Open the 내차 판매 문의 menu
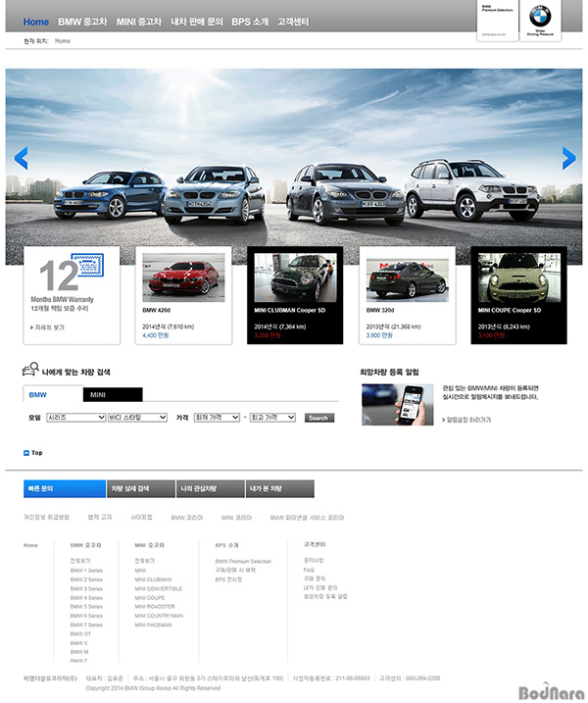 click(x=197, y=22)
